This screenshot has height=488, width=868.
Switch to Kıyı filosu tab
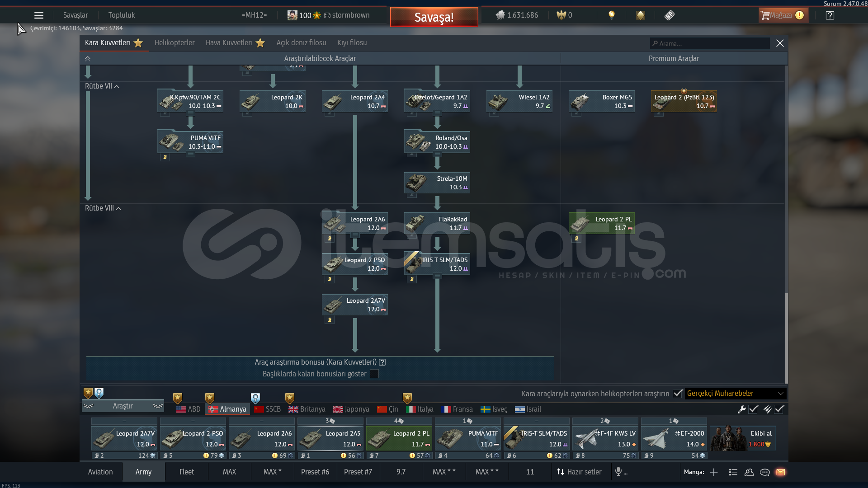352,43
